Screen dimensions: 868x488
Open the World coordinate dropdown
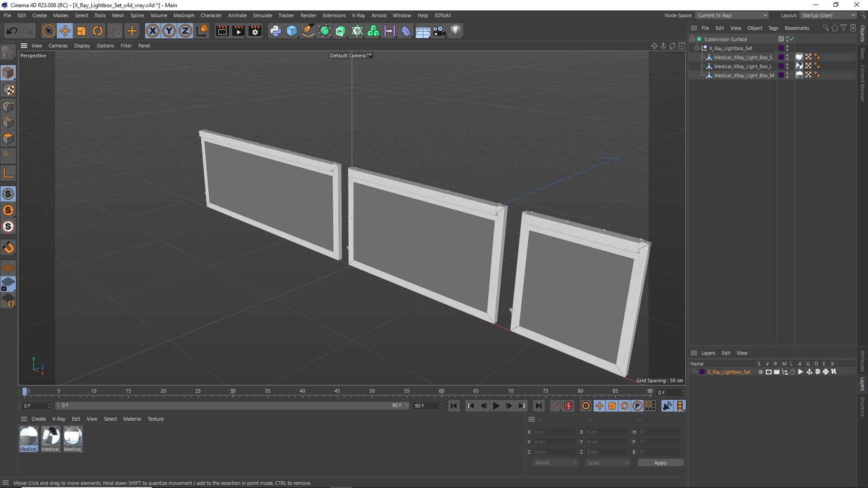pyautogui.click(x=555, y=463)
